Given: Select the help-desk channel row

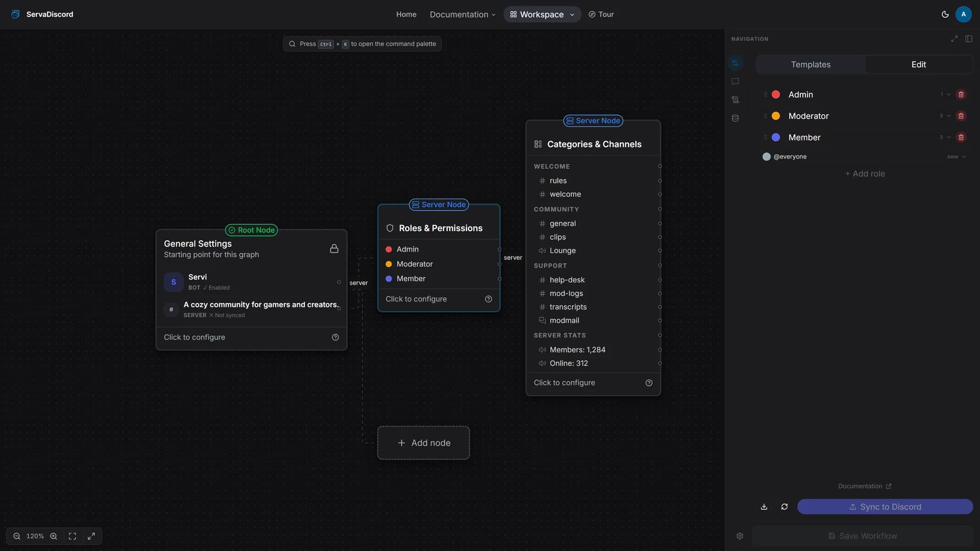Looking at the screenshot, I should click(x=593, y=280).
